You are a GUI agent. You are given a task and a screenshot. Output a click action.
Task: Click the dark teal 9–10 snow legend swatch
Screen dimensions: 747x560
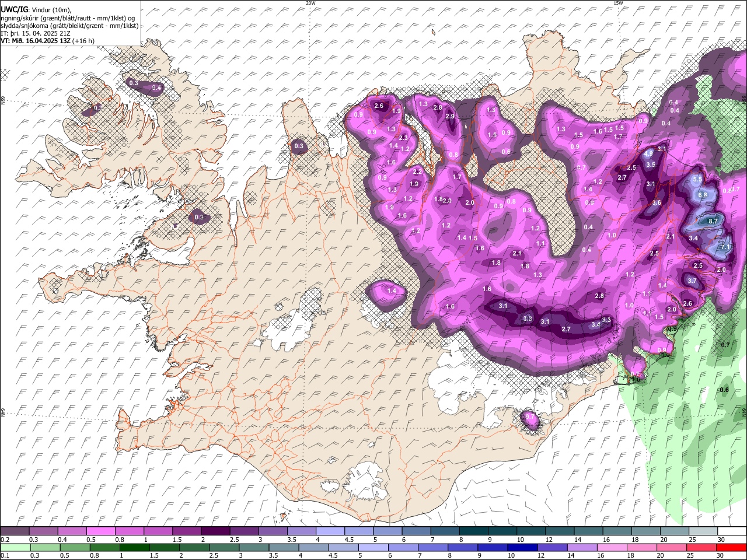[502, 531]
